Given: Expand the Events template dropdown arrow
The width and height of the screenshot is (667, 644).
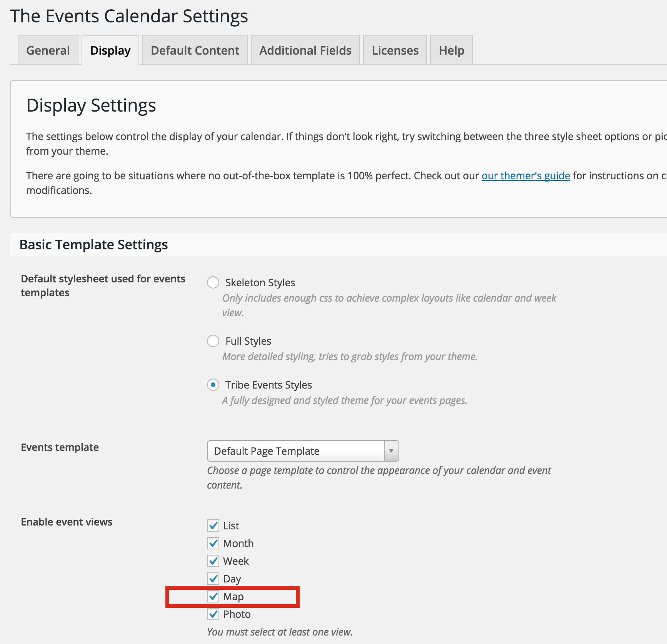Looking at the screenshot, I should point(391,451).
